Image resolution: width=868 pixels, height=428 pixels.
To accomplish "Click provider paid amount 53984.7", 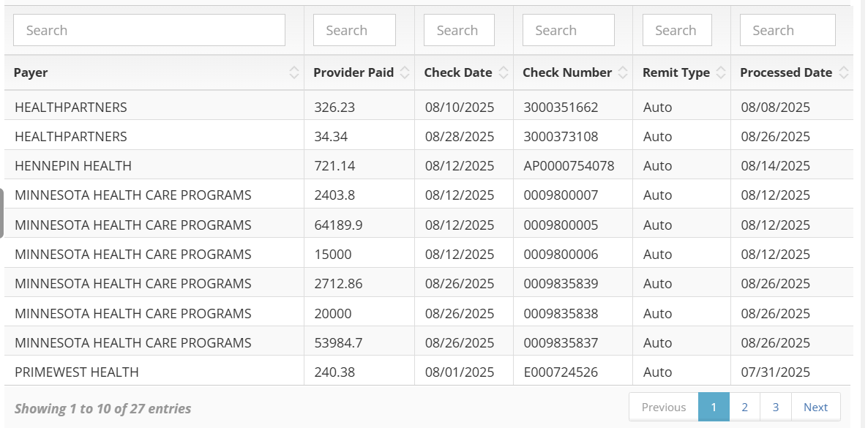I will point(338,342).
